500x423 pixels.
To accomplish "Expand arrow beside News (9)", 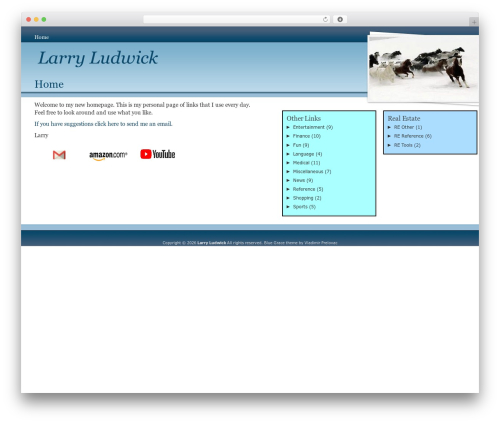I will click(x=288, y=180).
